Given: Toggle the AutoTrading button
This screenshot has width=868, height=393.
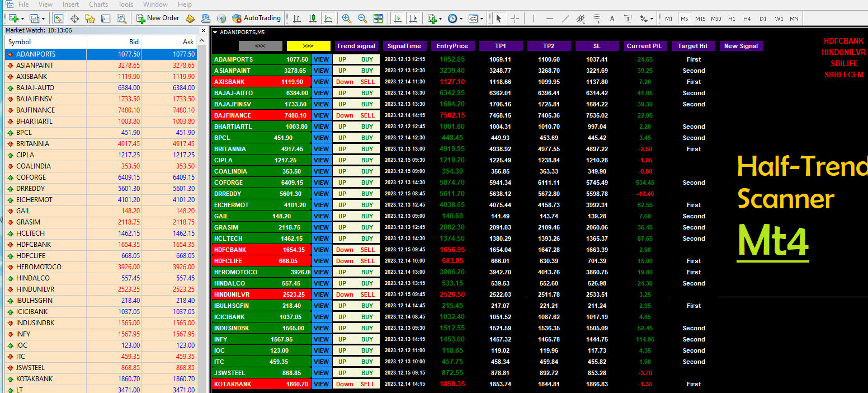Looking at the screenshot, I should click(256, 18).
